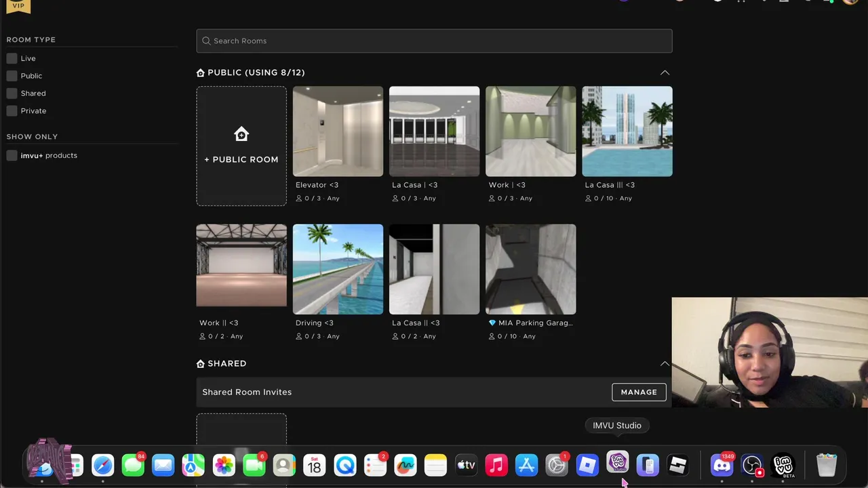Screen dimensions: 868x488
Task: Click the Work || <3 room title
Action: (218, 323)
